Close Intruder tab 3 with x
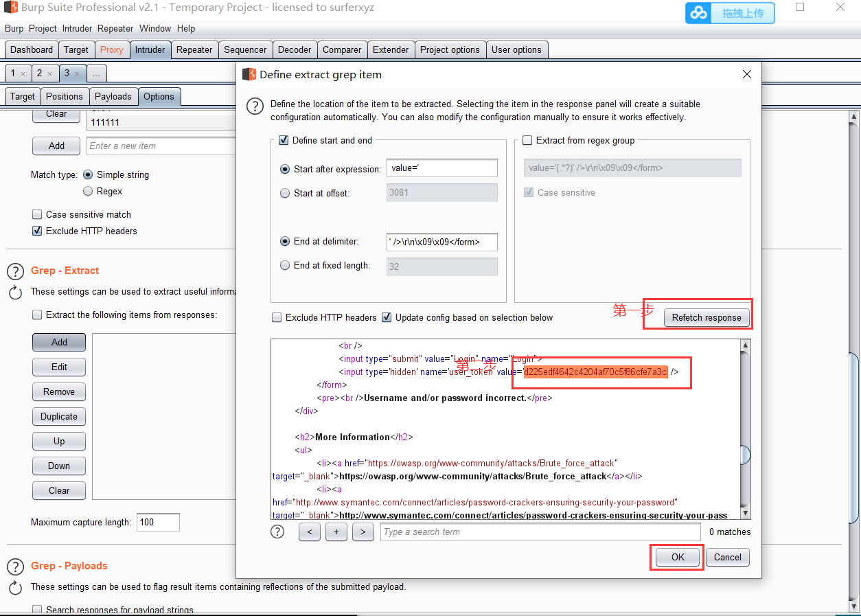 point(77,73)
